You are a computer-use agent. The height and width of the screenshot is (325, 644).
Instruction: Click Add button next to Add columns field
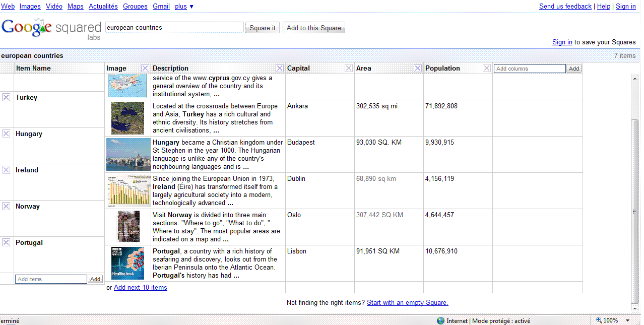574,69
